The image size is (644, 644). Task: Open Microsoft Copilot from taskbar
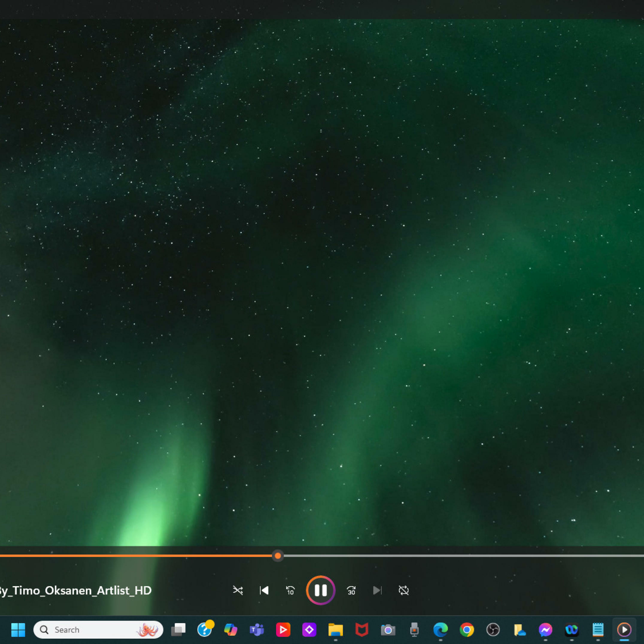231,630
